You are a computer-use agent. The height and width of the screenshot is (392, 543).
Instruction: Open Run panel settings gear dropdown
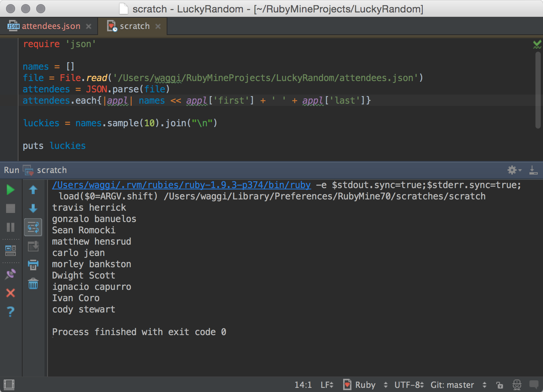pos(514,170)
